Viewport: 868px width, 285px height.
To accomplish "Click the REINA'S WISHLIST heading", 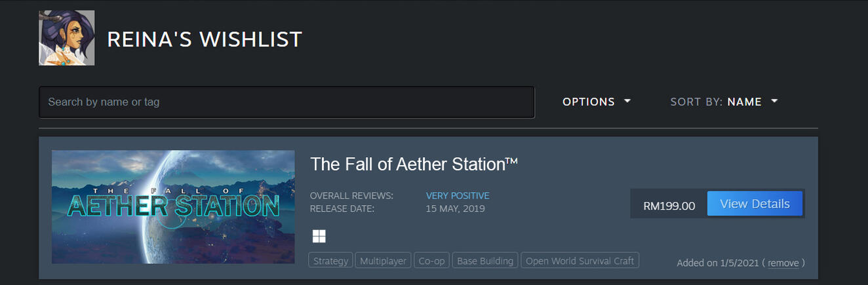I will point(205,39).
